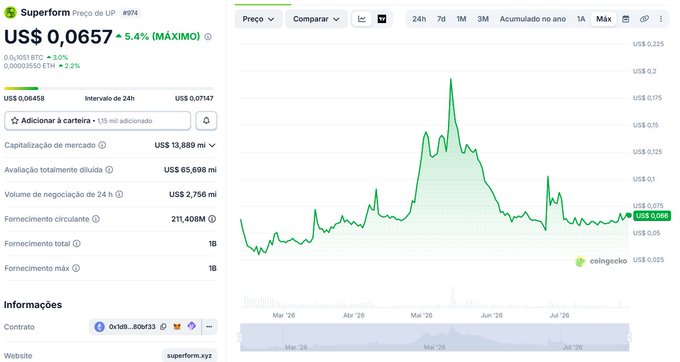Open the Fornecimento máx info icon

(76, 268)
